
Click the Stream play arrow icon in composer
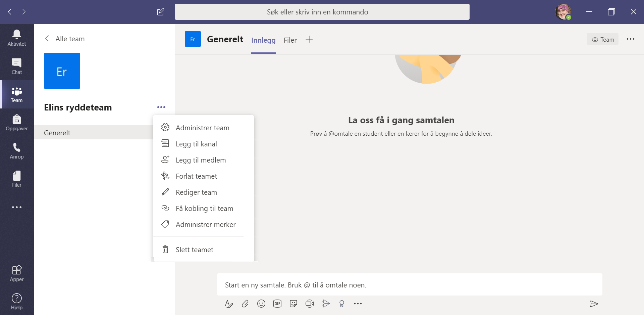(x=326, y=304)
